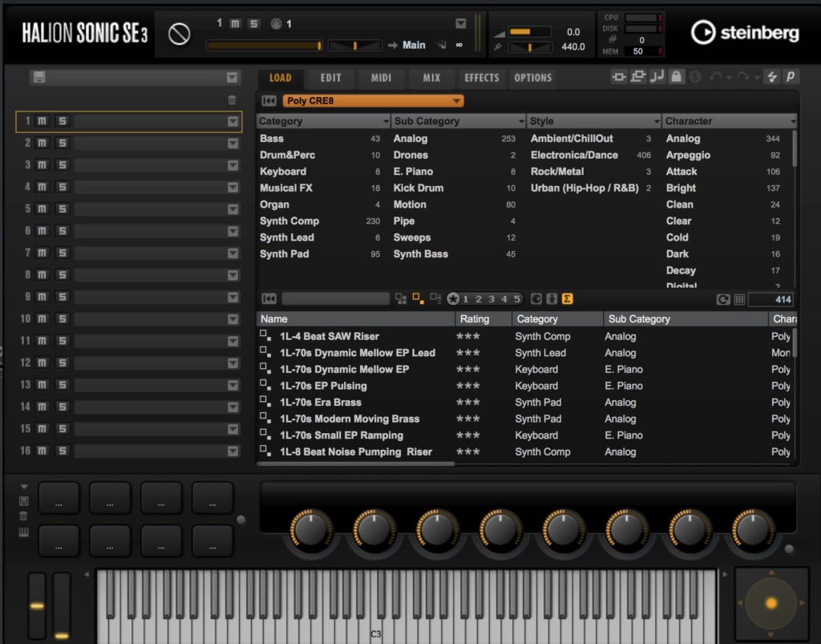821x644 pixels.
Task: Click the global insert bypass toolbar icon
Action: click(618, 77)
